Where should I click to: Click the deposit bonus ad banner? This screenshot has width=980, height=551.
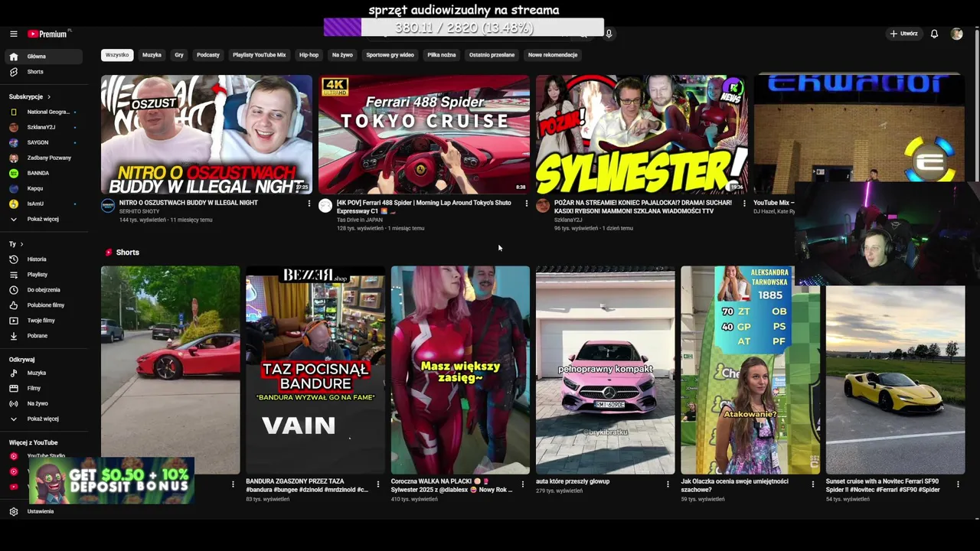[112, 481]
